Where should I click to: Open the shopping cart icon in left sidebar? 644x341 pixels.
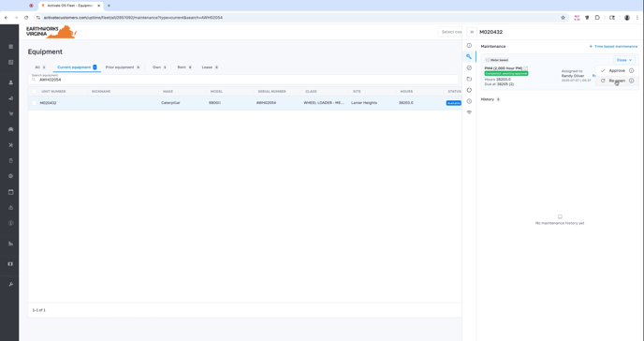(x=10, y=113)
